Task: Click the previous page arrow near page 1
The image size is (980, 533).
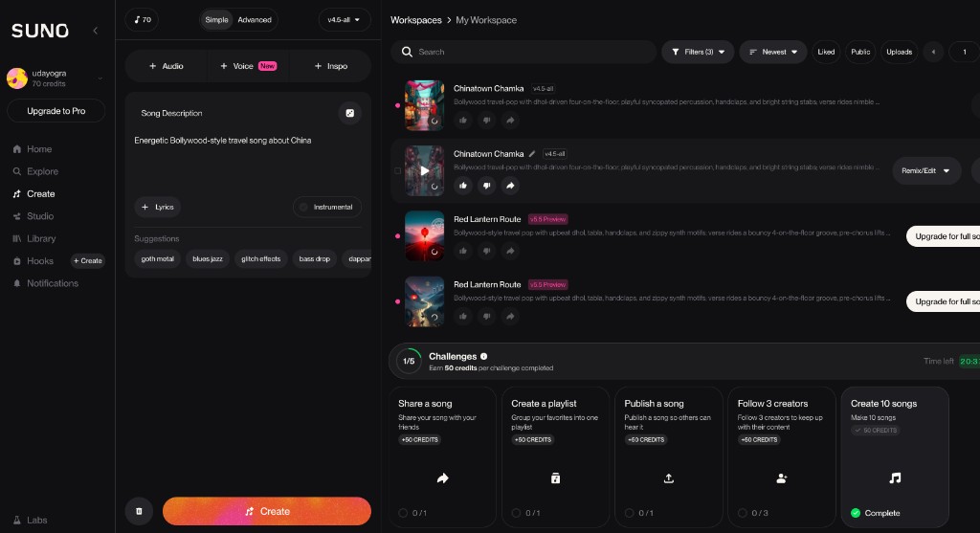Action: pos(934,52)
